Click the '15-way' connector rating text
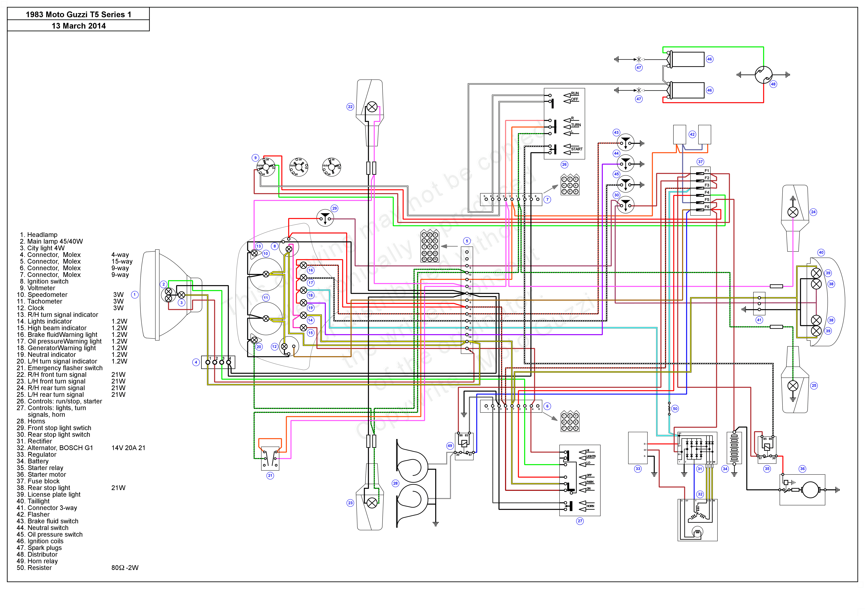865x616 pixels. click(x=122, y=261)
